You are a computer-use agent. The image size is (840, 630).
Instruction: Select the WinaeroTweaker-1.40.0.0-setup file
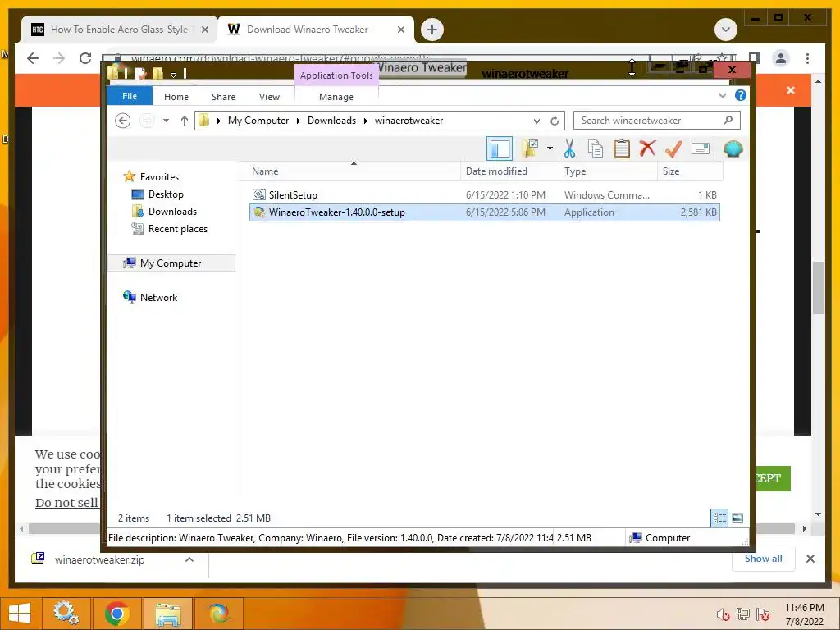pyautogui.click(x=484, y=212)
